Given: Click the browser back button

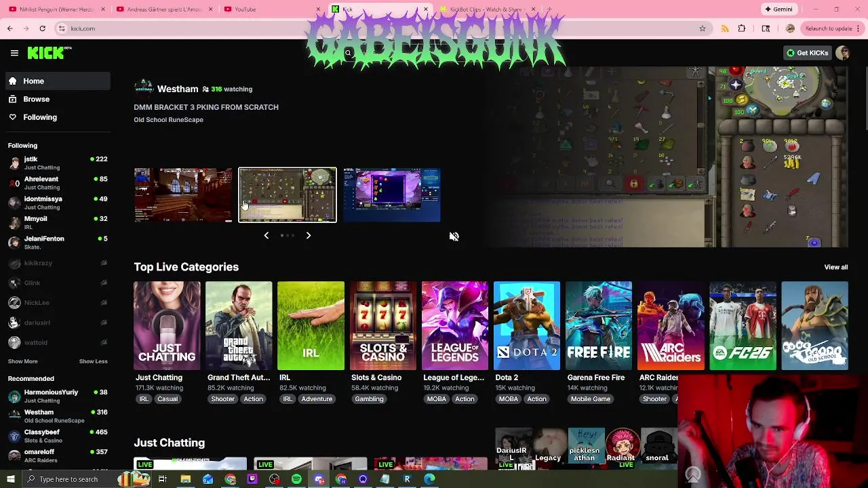Looking at the screenshot, I should coord(9,28).
